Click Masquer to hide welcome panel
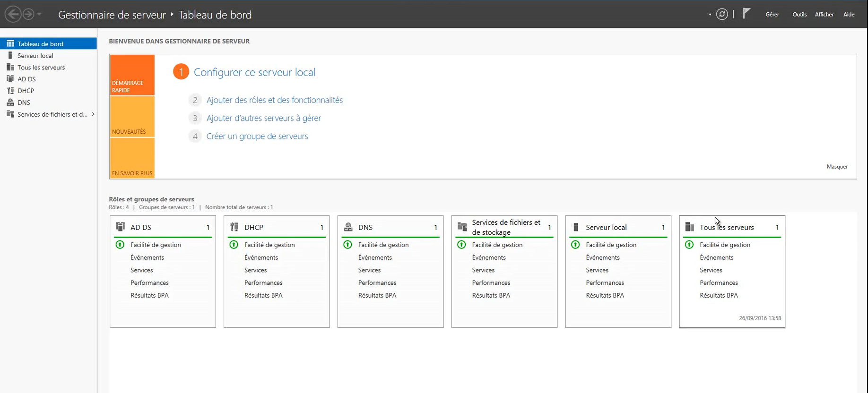The image size is (868, 393). pos(837,167)
